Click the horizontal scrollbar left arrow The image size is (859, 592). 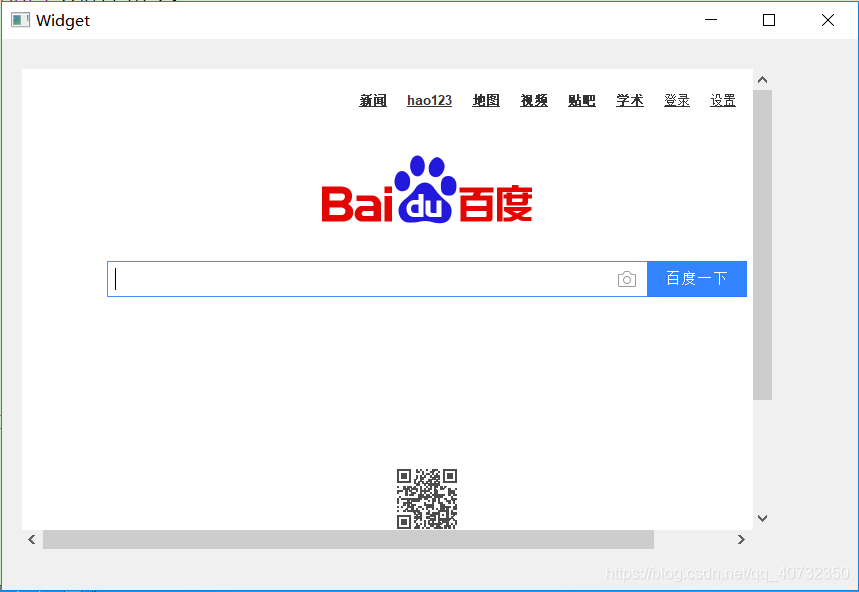click(32, 539)
